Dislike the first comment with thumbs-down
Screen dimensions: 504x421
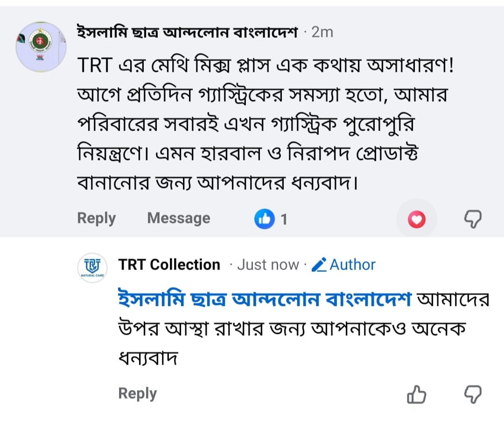pyautogui.click(x=473, y=219)
